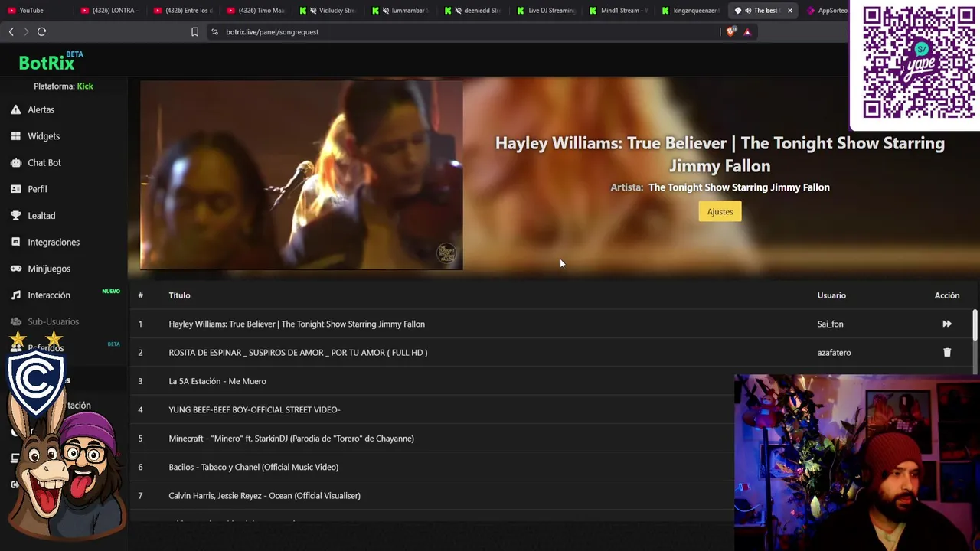Viewport: 980px width, 551px height.
Task: Unmute the lummambar tab speaker icon
Action: pyautogui.click(x=385, y=11)
